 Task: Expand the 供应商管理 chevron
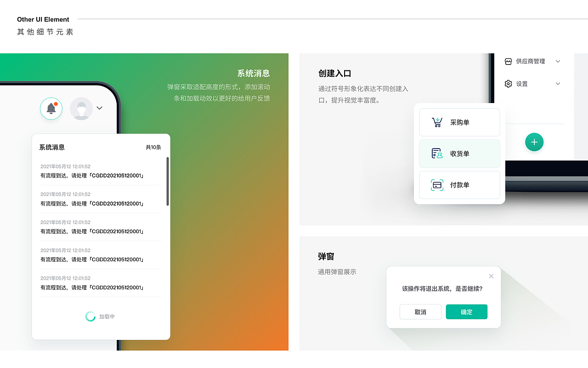pyautogui.click(x=558, y=61)
